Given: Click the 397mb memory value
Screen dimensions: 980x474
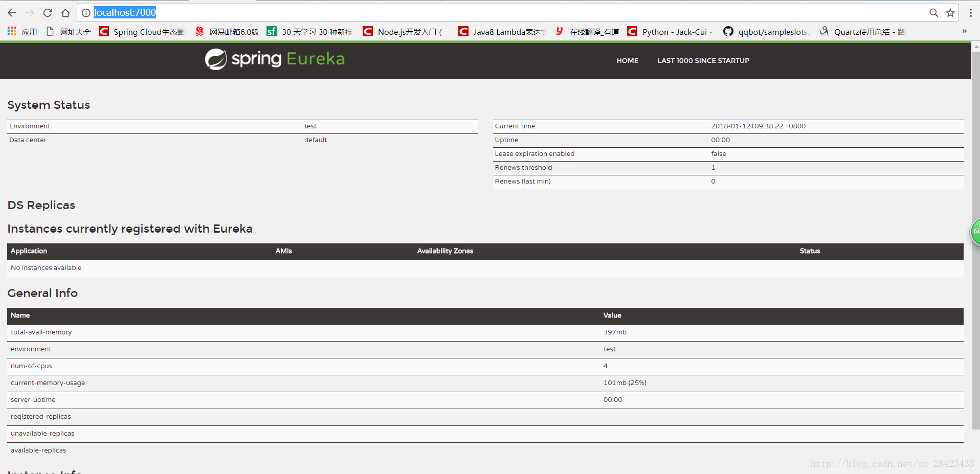Looking at the screenshot, I should pos(615,332).
